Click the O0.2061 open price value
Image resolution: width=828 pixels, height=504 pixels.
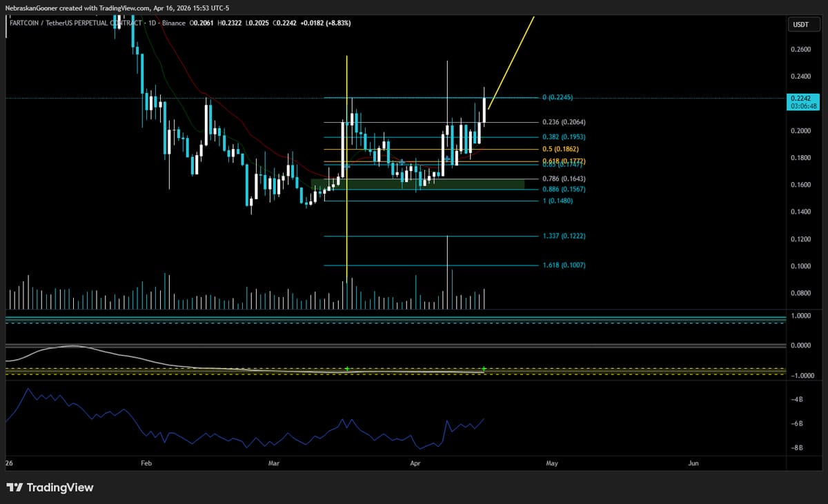(x=200, y=23)
